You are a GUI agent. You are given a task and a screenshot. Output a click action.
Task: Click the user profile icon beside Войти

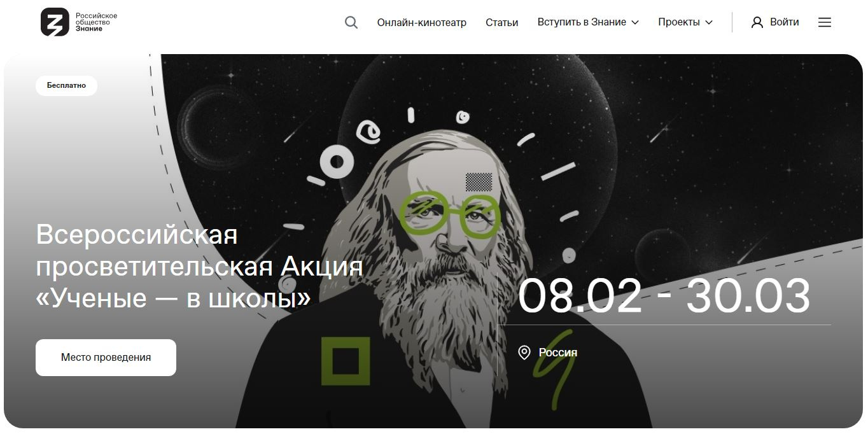[757, 22]
